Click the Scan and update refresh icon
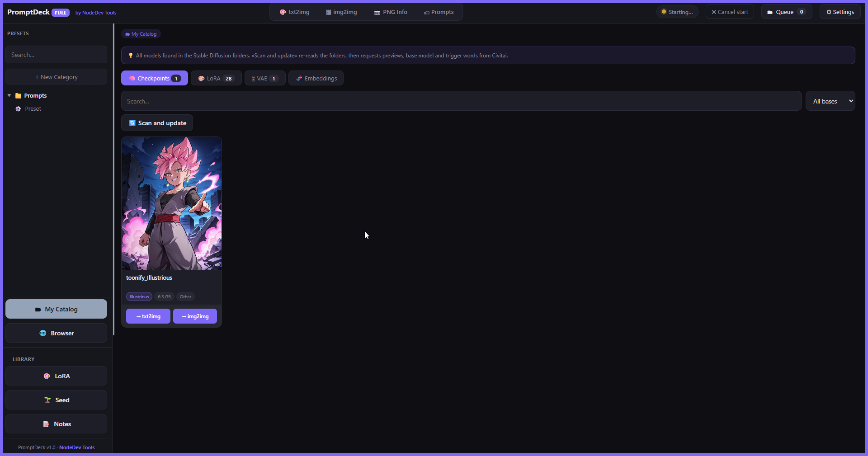Viewport: 868px width, 456px height. pos(132,123)
